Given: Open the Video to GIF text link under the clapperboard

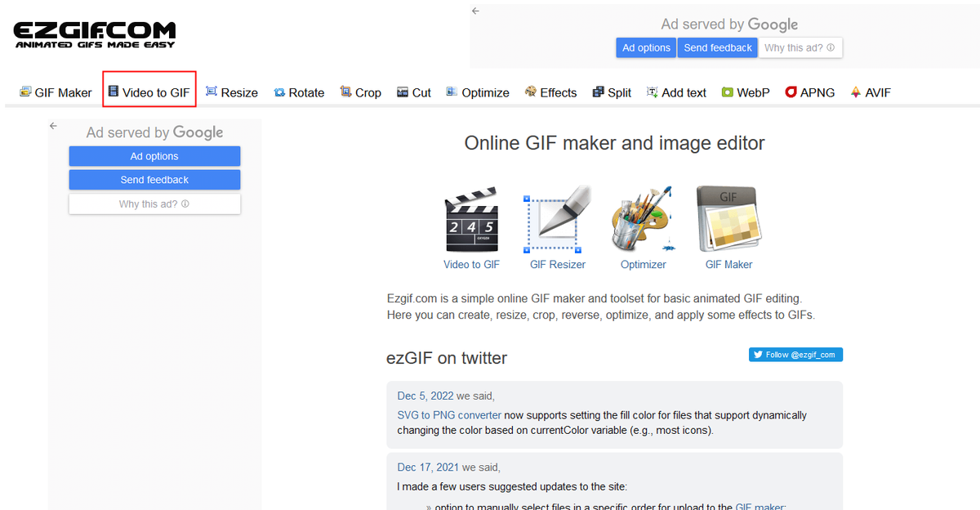Looking at the screenshot, I should click(471, 264).
